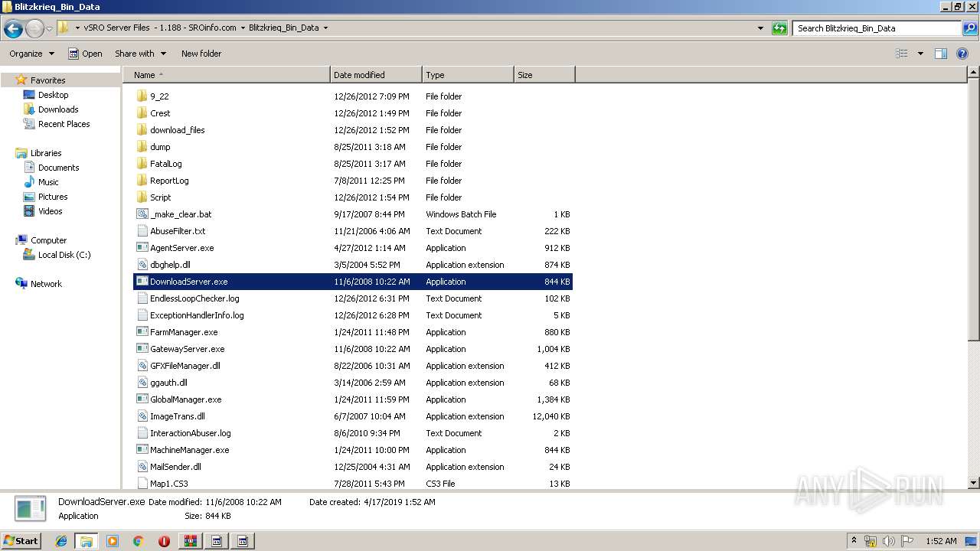
Task: Select Desktop in the navigation pane
Action: point(53,95)
